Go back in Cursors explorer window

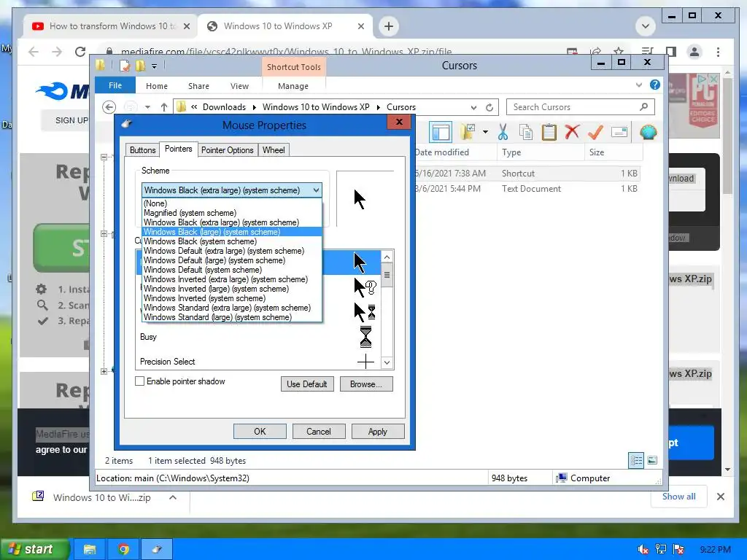coord(109,107)
